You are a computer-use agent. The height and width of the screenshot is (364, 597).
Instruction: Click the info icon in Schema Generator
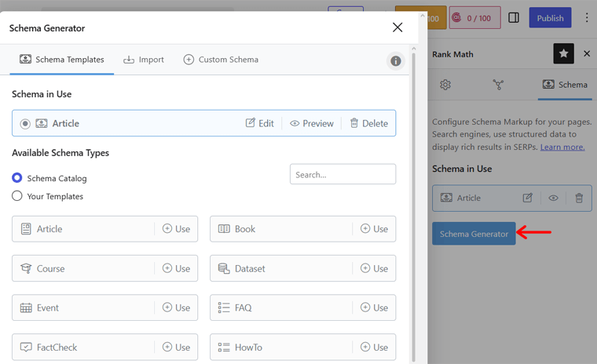click(396, 61)
